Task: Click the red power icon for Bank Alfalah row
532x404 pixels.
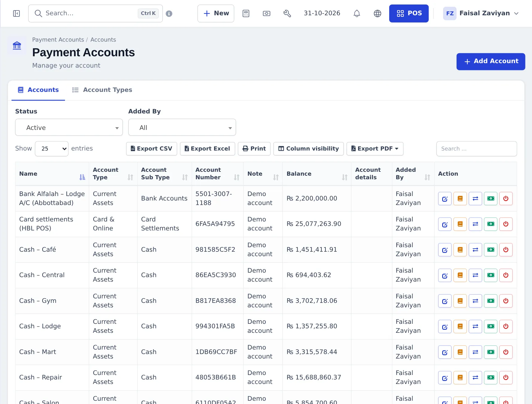Action: click(x=506, y=199)
